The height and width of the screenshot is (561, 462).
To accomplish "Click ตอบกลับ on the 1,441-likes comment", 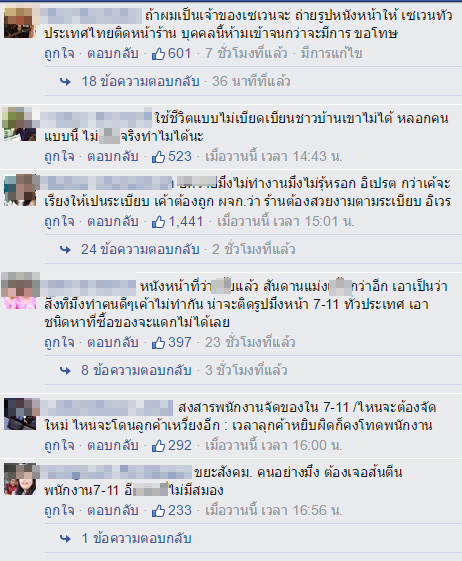I will point(113,222).
